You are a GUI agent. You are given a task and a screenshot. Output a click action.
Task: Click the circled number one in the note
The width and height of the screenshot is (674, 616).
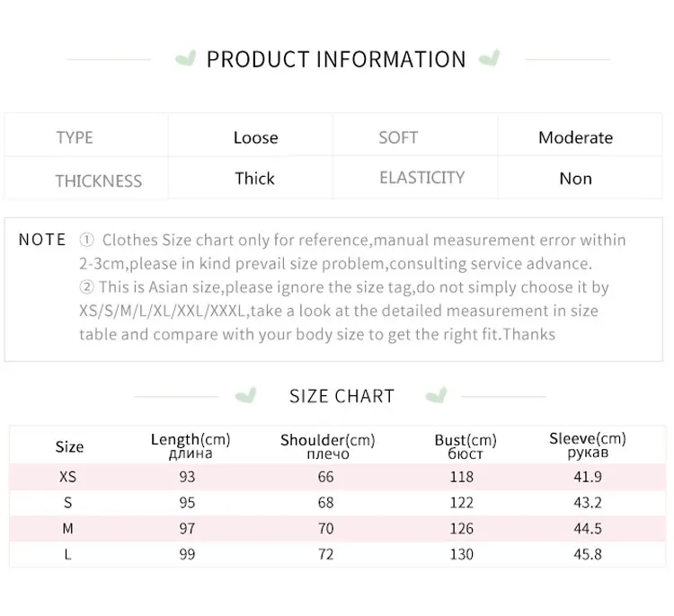(87, 241)
